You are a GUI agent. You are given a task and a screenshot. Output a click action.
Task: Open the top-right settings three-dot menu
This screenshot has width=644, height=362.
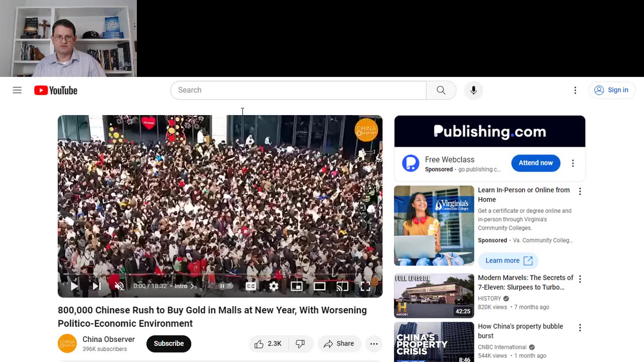575,90
